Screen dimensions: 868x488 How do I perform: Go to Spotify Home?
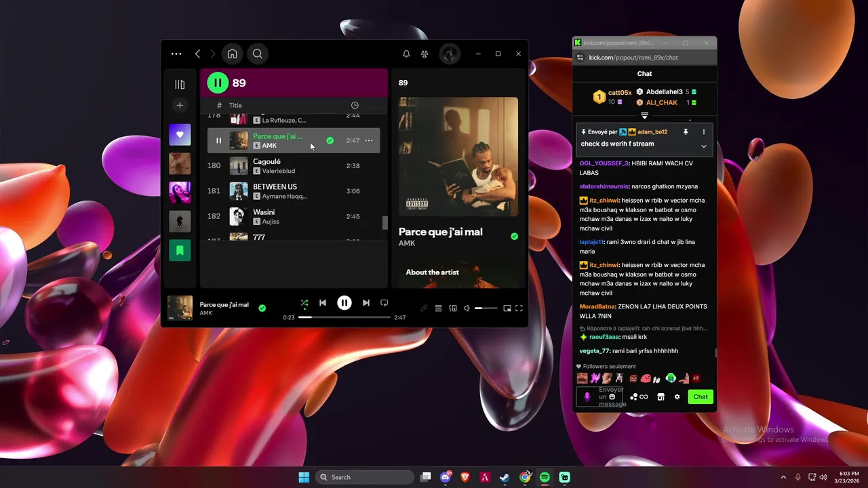pyautogui.click(x=232, y=54)
